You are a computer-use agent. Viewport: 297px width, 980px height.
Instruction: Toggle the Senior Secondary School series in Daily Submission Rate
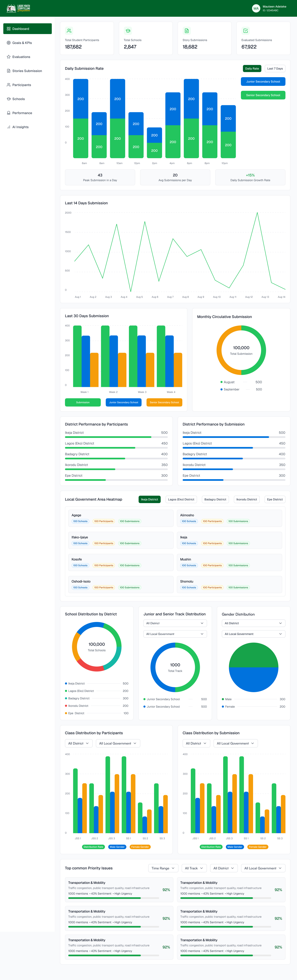pyautogui.click(x=263, y=95)
